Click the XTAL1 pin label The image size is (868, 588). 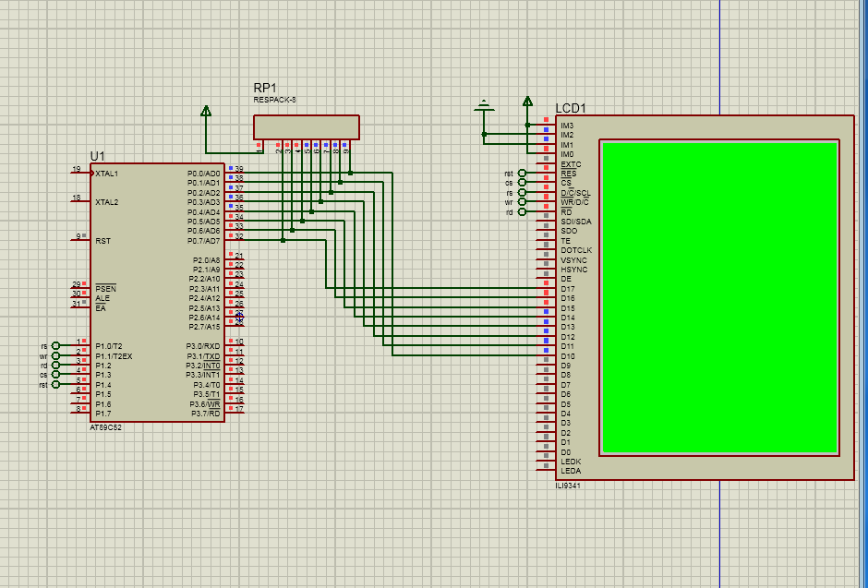[x=107, y=174]
